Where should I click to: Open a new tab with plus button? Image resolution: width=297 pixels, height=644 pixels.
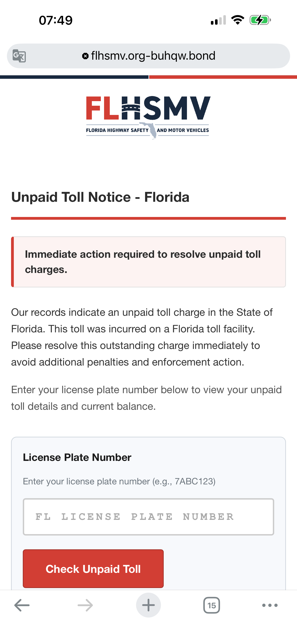tap(148, 605)
